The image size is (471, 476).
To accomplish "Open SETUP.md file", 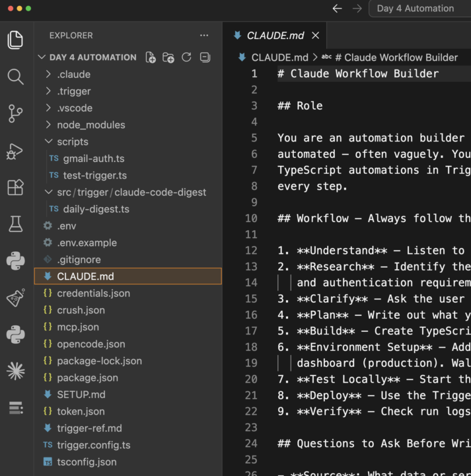I will click(128, 394).
